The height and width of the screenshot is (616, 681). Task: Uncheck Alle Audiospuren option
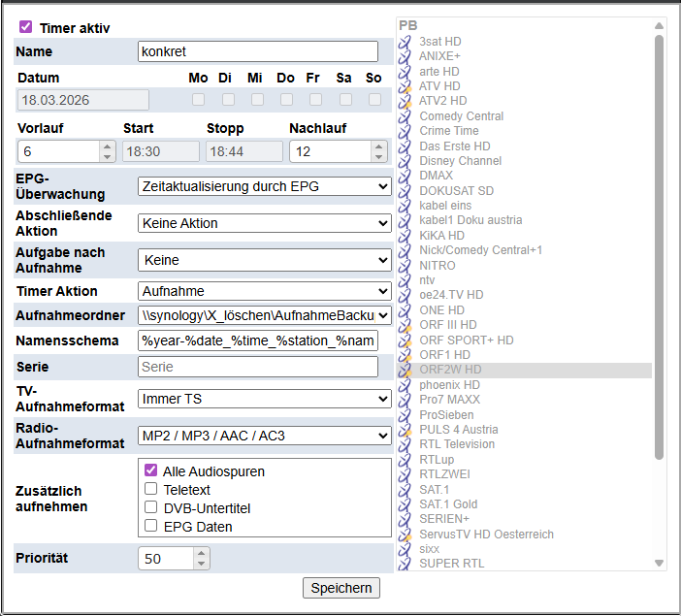(x=150, y=470)
